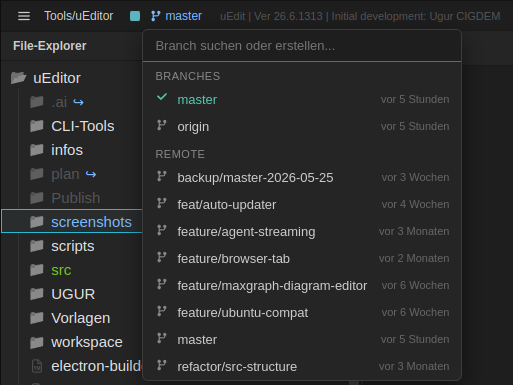This screenshot has height=385, width=513.
Task: Click the symlink arrow next to plan
Action: tap(91, 174)
